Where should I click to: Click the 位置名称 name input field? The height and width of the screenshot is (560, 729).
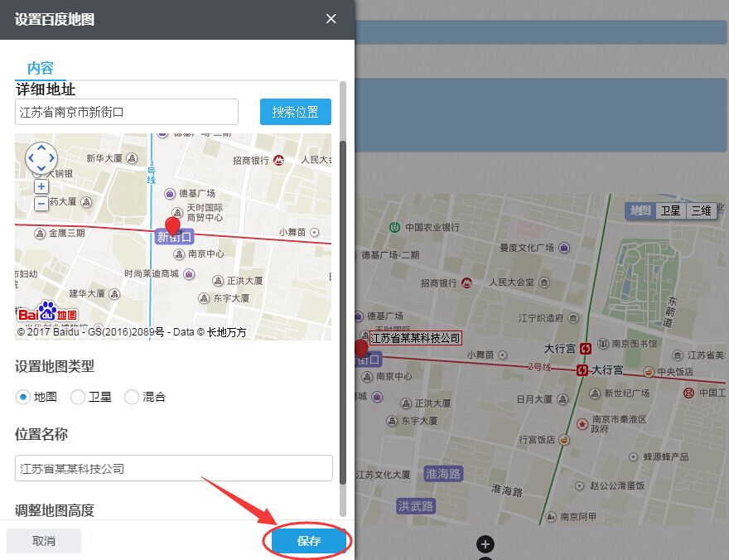(x=174, y=468)
